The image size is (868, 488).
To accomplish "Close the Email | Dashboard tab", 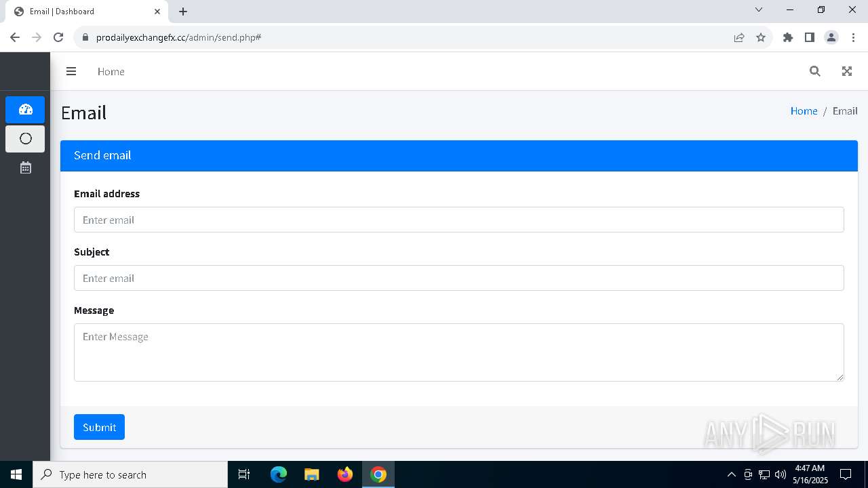I will click(x=157, y=11).
